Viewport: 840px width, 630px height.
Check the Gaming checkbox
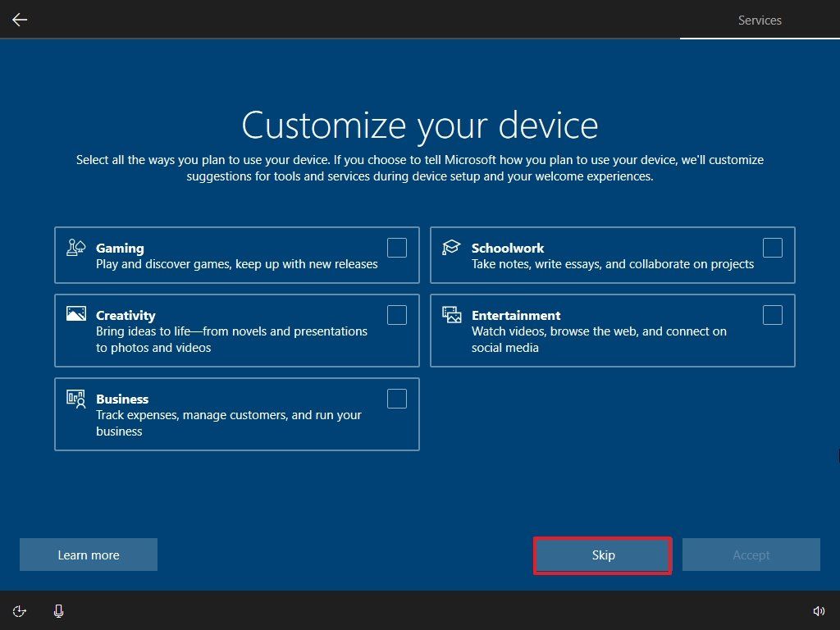(396, 247)
